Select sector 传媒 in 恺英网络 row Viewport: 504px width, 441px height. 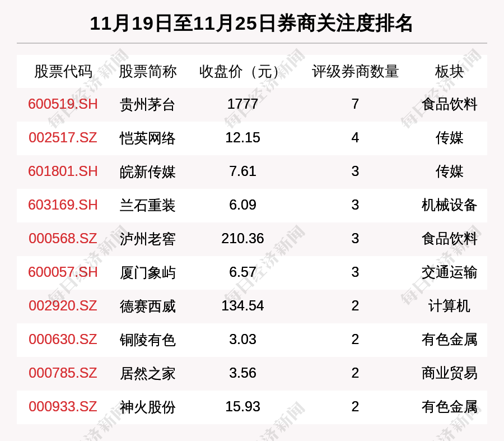(449, 138)
